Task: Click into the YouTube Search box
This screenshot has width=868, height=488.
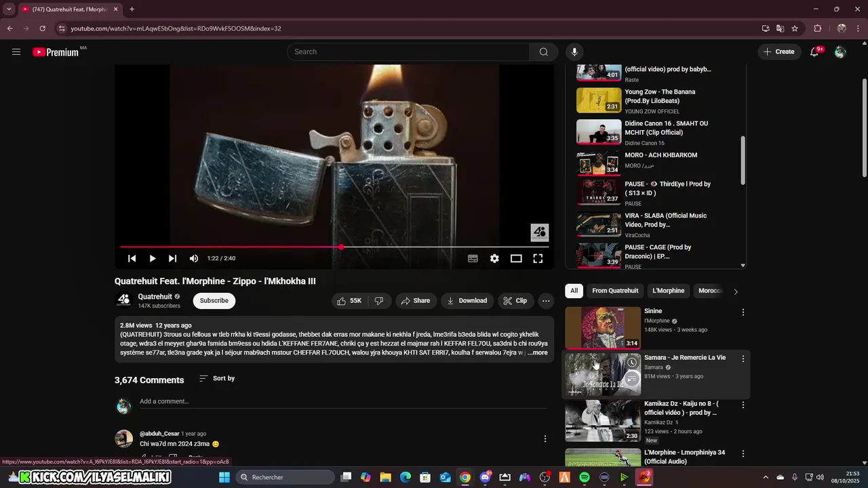Action: [409, 52]
